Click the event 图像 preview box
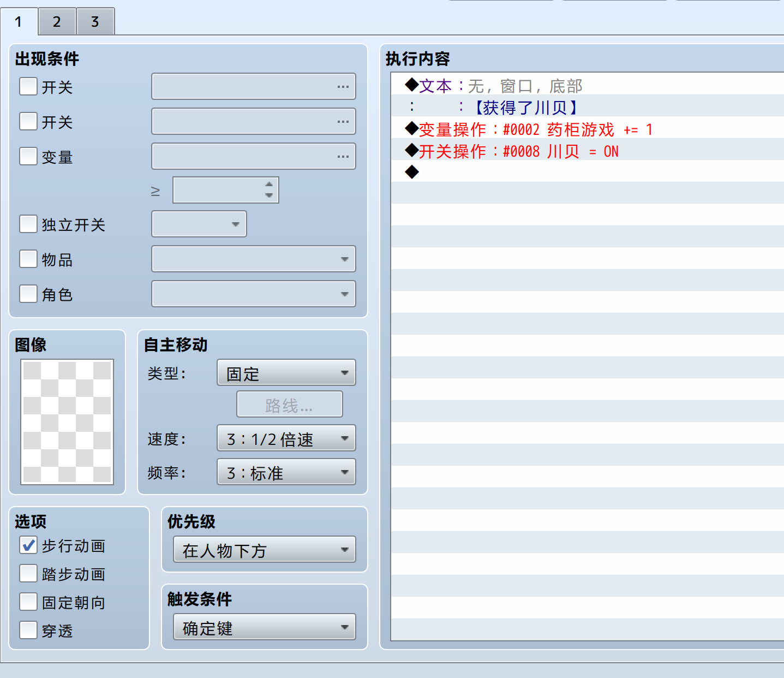 [67, 422]
